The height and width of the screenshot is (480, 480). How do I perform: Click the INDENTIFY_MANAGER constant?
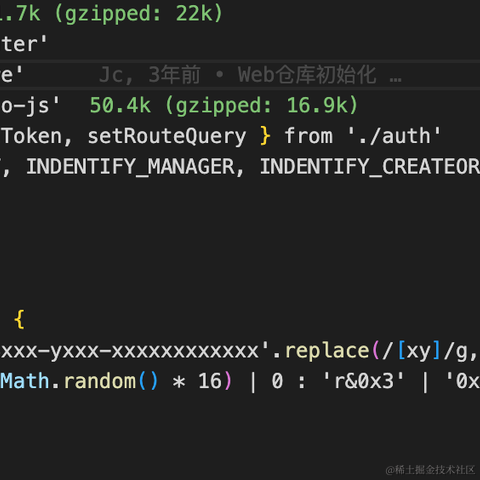[x=130, y=167]
